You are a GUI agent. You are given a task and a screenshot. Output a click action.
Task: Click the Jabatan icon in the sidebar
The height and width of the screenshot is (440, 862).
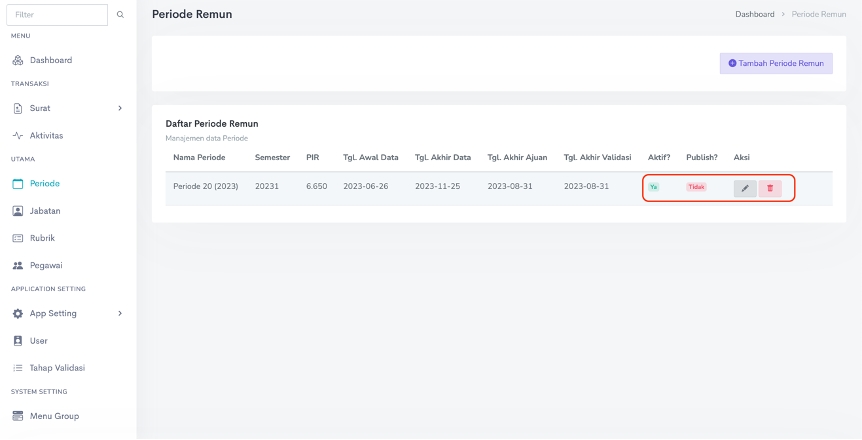point(17,211)
